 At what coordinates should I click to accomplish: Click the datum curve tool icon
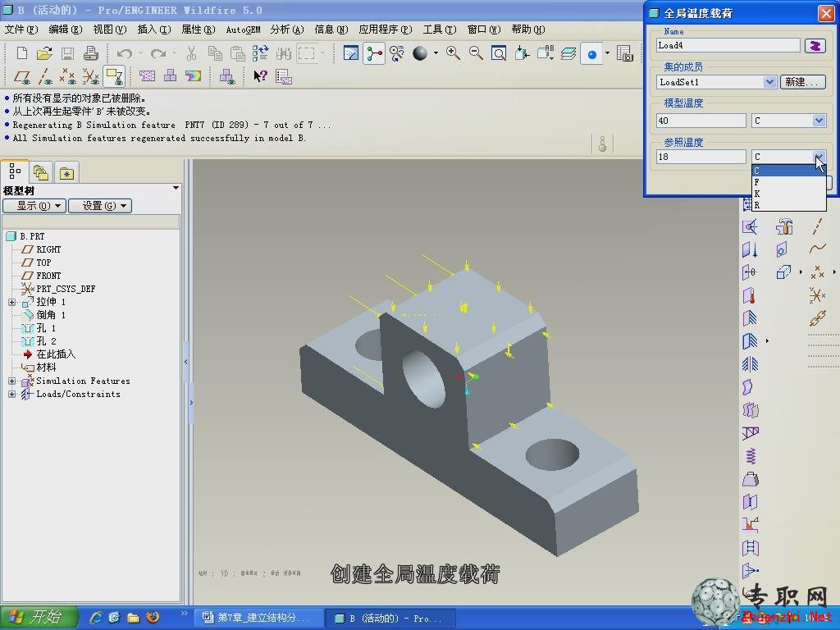[x=818, y=249]
